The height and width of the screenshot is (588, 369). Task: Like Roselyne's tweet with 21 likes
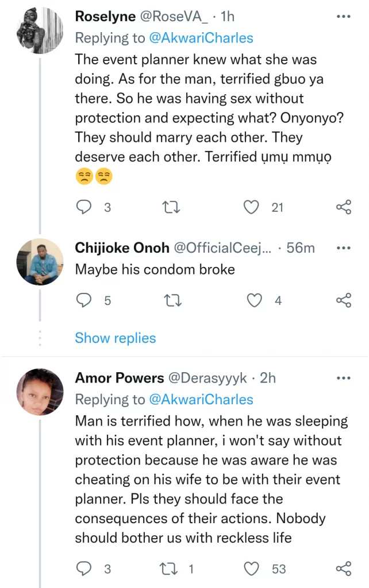coord(252,207)
